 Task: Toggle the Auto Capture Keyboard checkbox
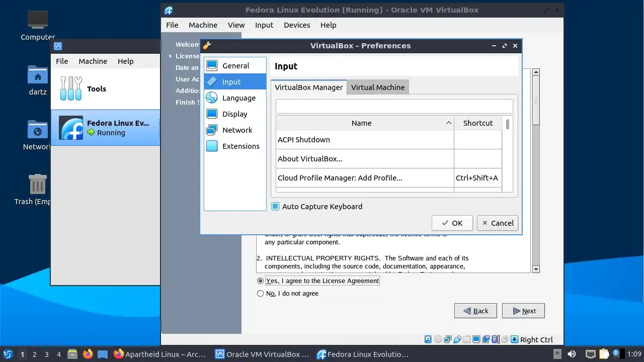pos(275,206)
